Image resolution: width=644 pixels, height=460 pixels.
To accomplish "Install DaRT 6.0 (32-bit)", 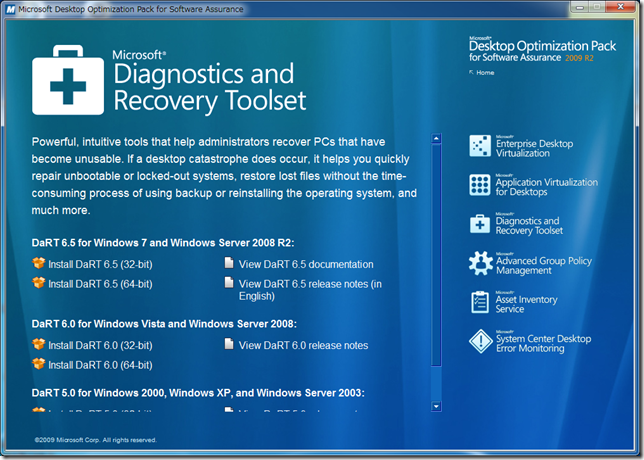I will tap(100, 345).
